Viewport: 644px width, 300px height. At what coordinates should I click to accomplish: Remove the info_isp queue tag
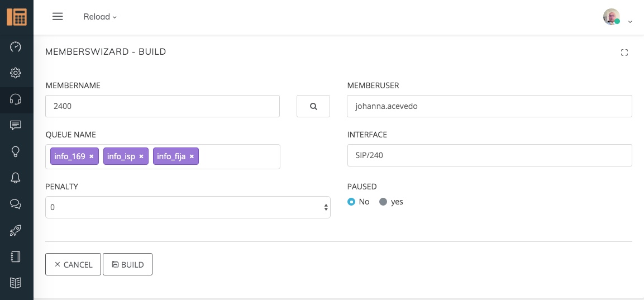coord(141,156)
